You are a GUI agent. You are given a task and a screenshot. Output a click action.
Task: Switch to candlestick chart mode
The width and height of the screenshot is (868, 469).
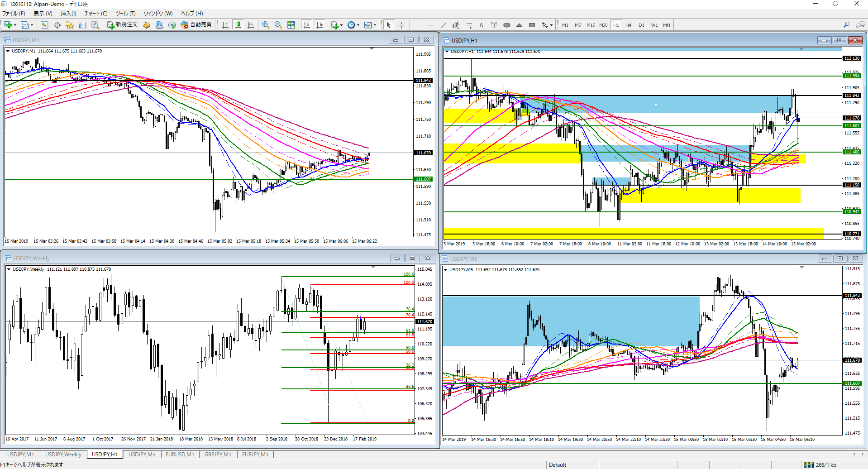(x=238, y=25)
